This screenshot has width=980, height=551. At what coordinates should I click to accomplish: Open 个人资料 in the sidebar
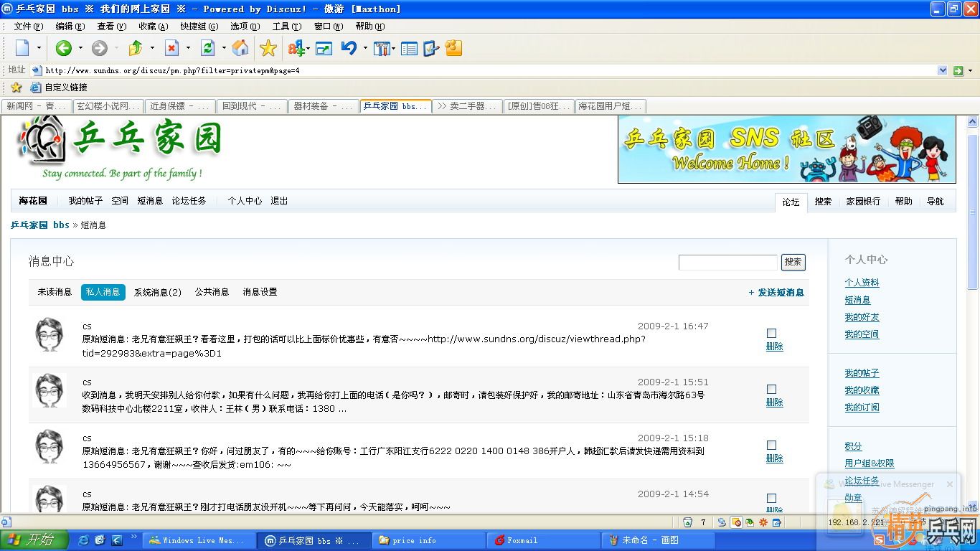click(862, 283)
